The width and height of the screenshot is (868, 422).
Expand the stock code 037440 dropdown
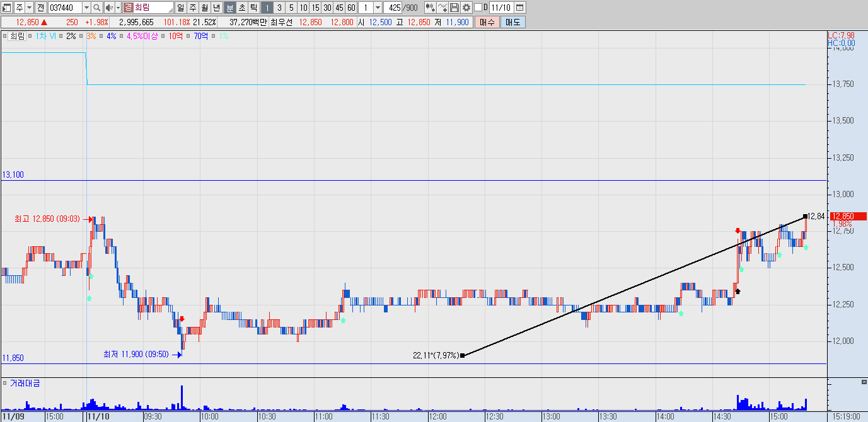pyautogui.click(x=86, y=8)
